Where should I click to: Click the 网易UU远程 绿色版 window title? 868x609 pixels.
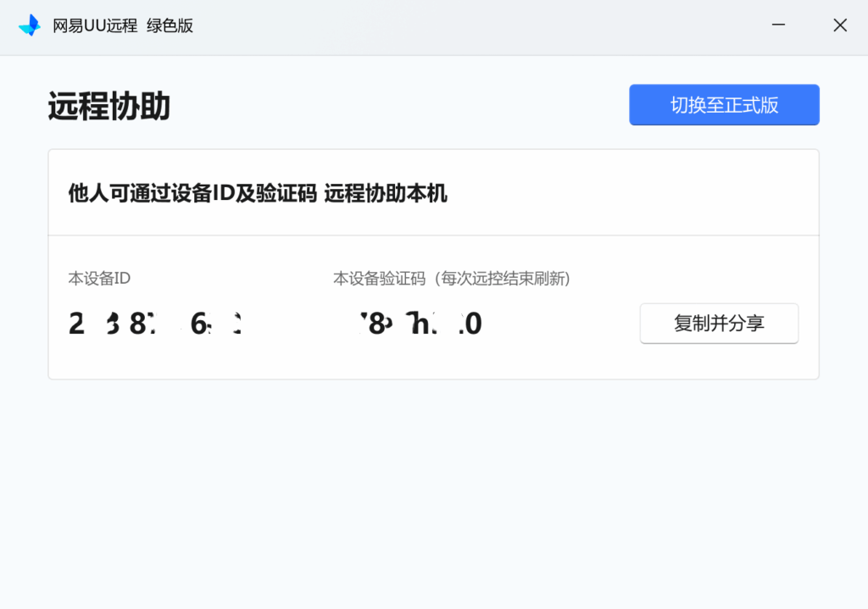(x=123, y=25)
